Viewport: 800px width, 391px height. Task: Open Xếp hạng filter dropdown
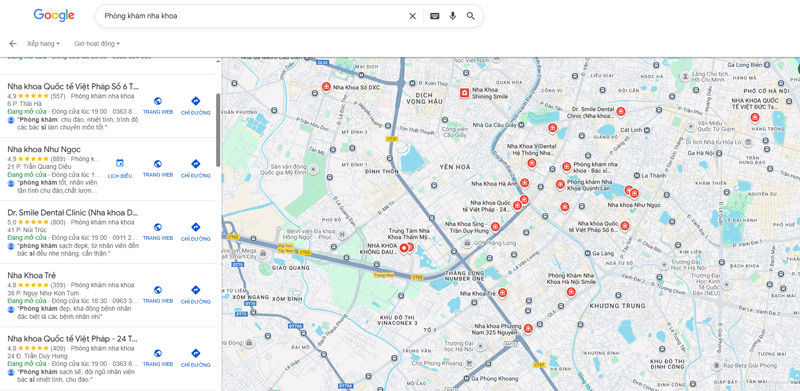[43, 44]
